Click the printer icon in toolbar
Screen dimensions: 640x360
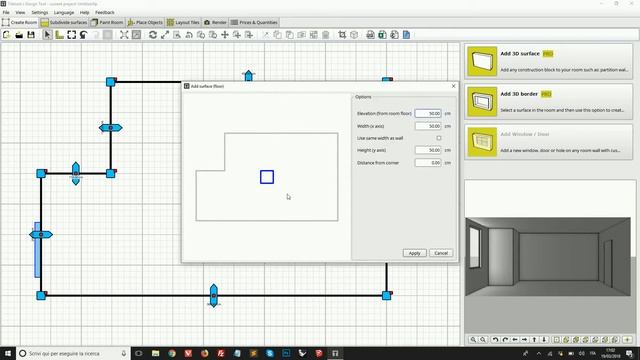tap(370, 35)
